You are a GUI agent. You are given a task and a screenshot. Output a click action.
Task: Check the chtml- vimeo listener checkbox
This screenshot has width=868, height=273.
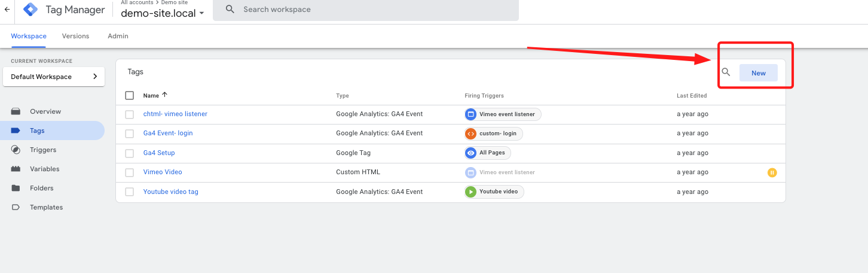[130, 114]
